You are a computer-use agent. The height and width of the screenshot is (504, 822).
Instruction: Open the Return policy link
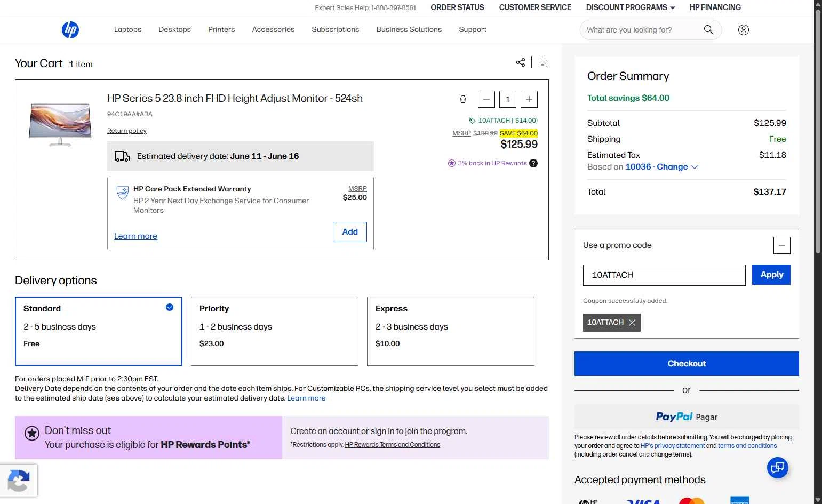click(126, 131)
